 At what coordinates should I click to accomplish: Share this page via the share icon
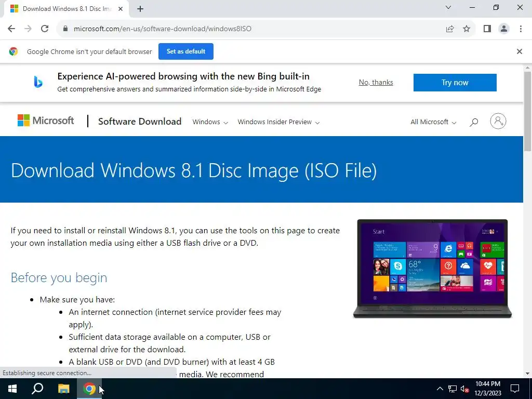(450, 29)
